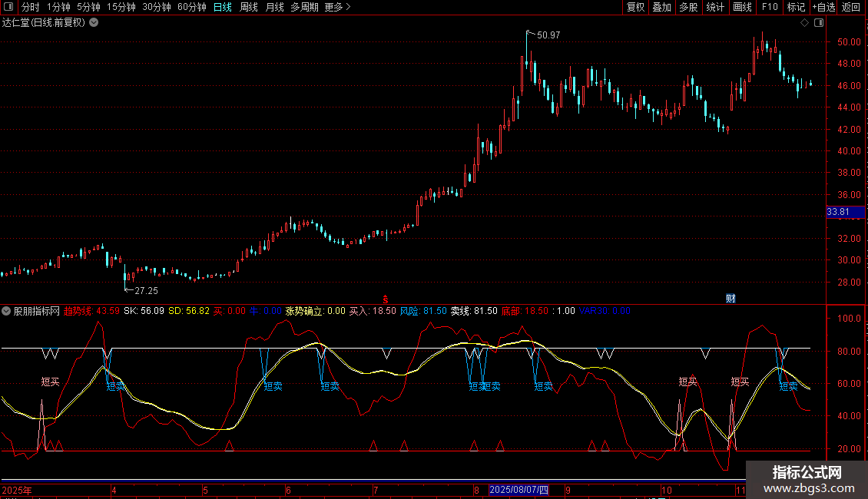
Task: Click the 卖线: 81.50 indicator value
Action: click(x=474, y=311)
